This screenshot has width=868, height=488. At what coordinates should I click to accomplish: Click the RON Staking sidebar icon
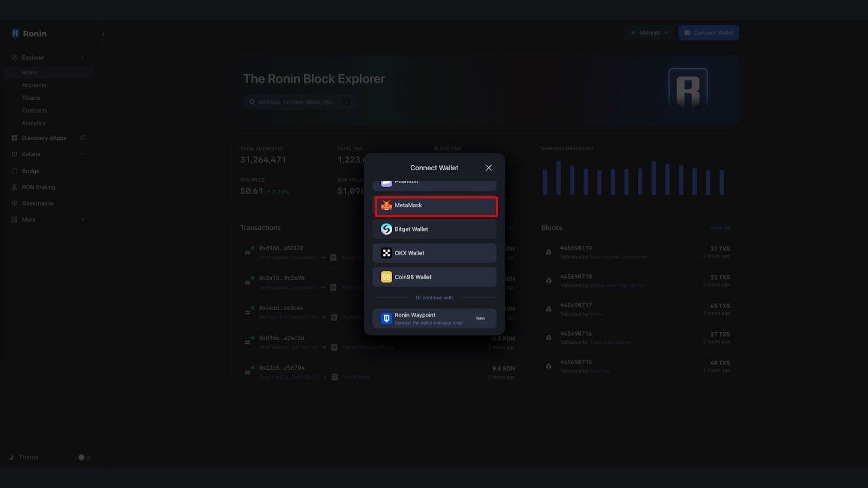14,188
